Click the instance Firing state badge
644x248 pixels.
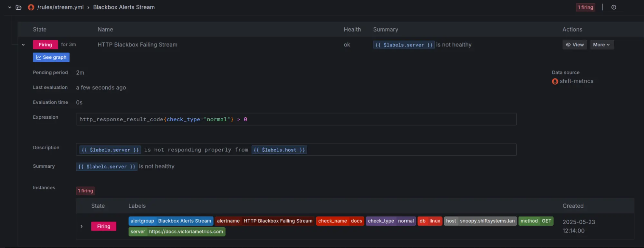point(104,226)
